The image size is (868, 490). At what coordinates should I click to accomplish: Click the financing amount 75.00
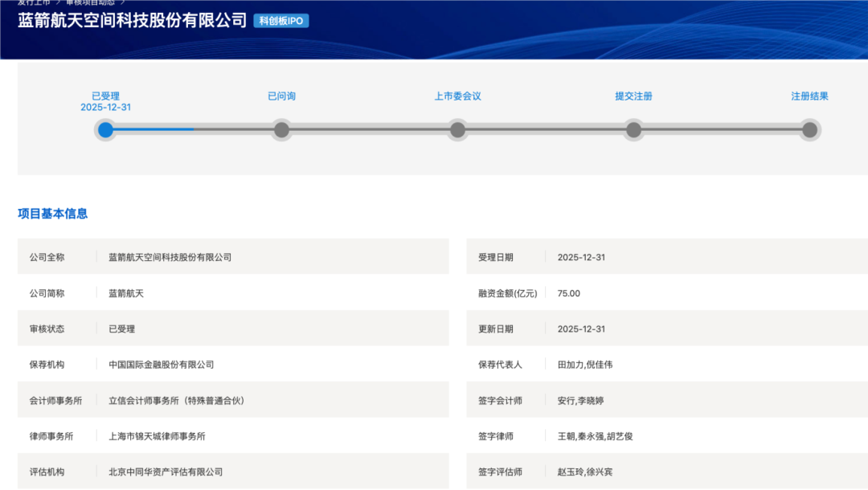569,293
